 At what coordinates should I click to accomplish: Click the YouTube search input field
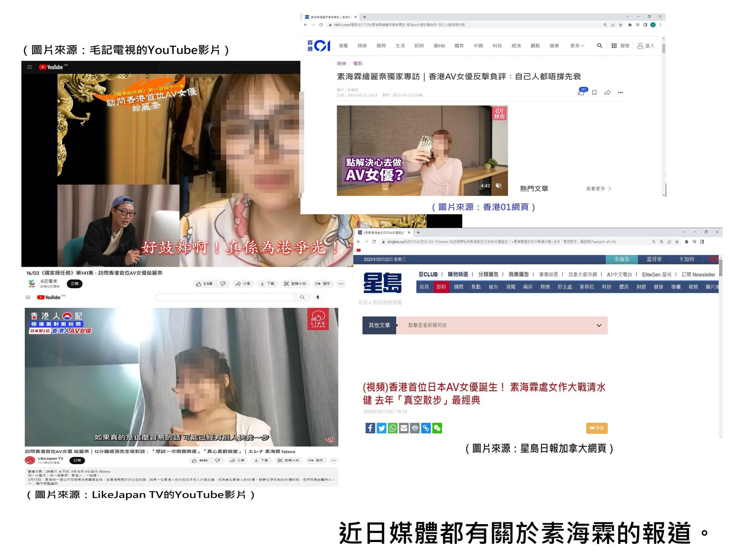coord(225,297)
